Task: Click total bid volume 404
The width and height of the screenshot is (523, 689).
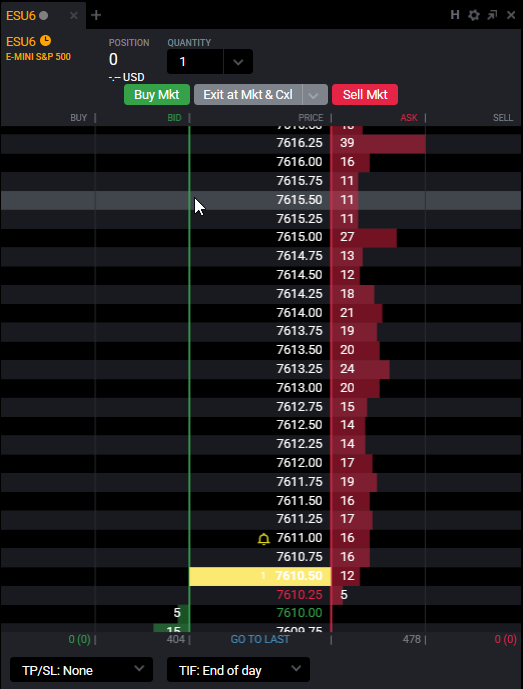Action: (176, 639)
